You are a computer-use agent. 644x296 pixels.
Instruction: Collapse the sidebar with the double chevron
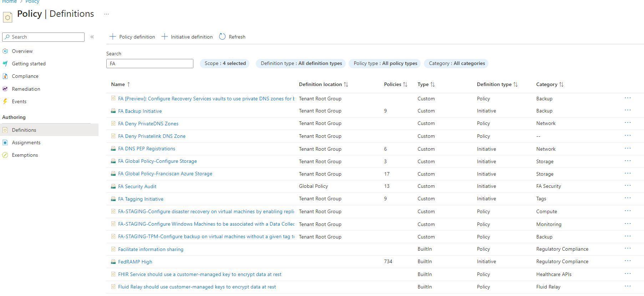92,37
